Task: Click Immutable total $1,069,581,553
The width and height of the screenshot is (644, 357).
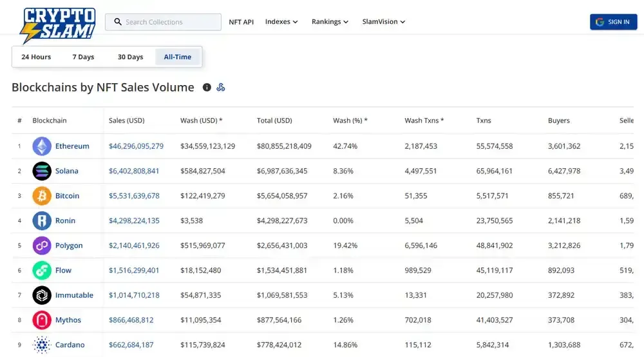Action: [282, 295]
